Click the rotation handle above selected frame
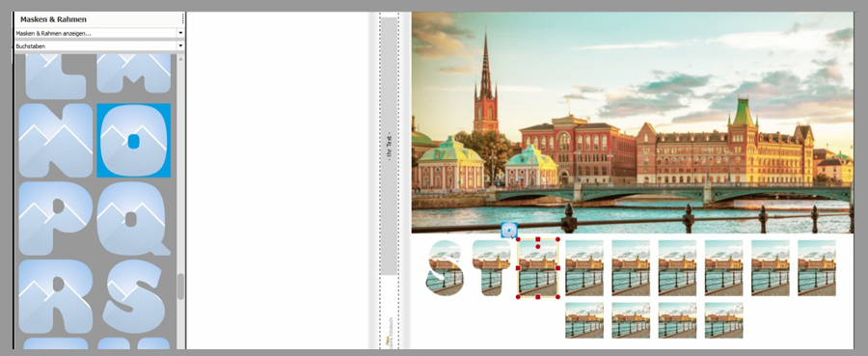The height and width of the screenshot is (356, 868). point(509,230)
